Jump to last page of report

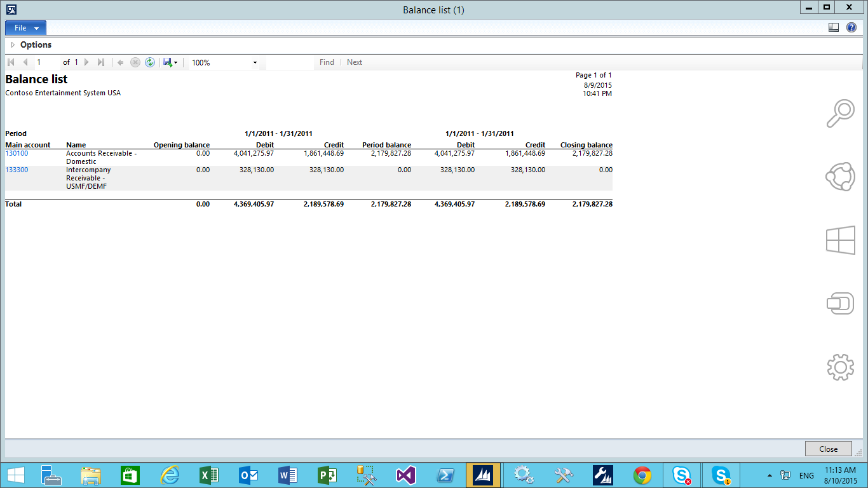[x=101, y=62]
